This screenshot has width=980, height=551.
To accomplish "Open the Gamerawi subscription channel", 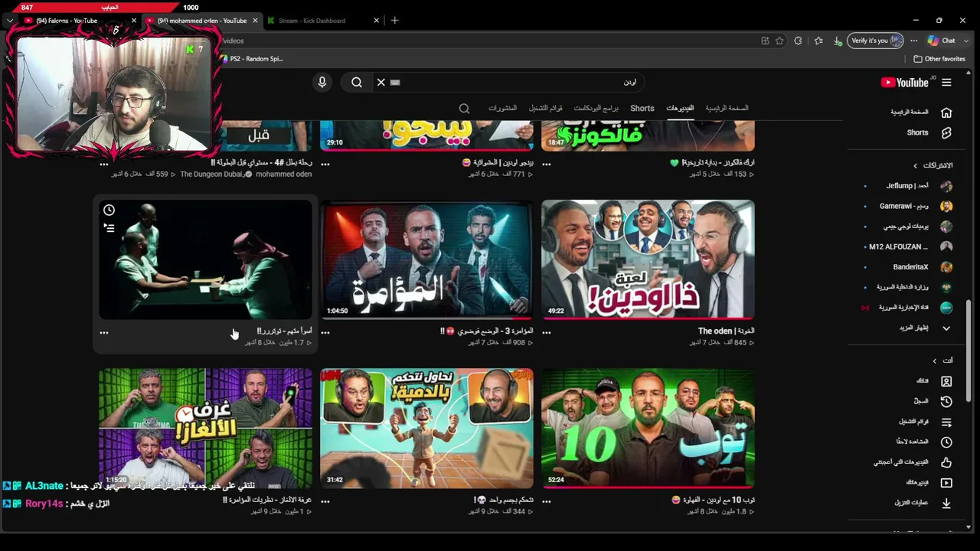I will point(908,206).
